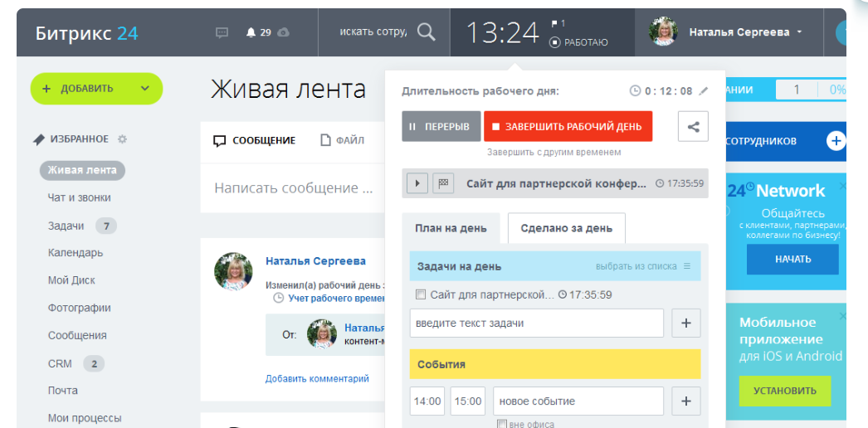Image resolution: width=868 pixels, height=428 pixels.
Task: Click выбрать из списка link
Action: (636, 266)
